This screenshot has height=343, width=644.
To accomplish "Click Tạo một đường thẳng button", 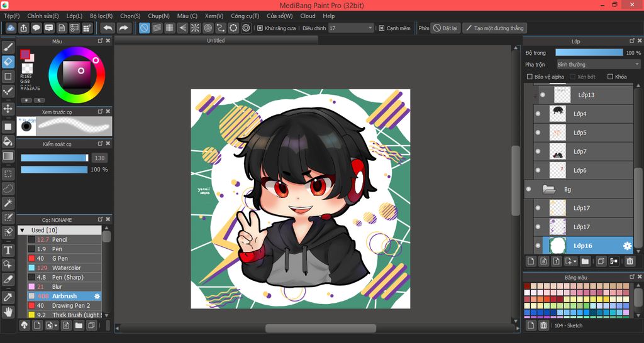I will tap(494, 28).
